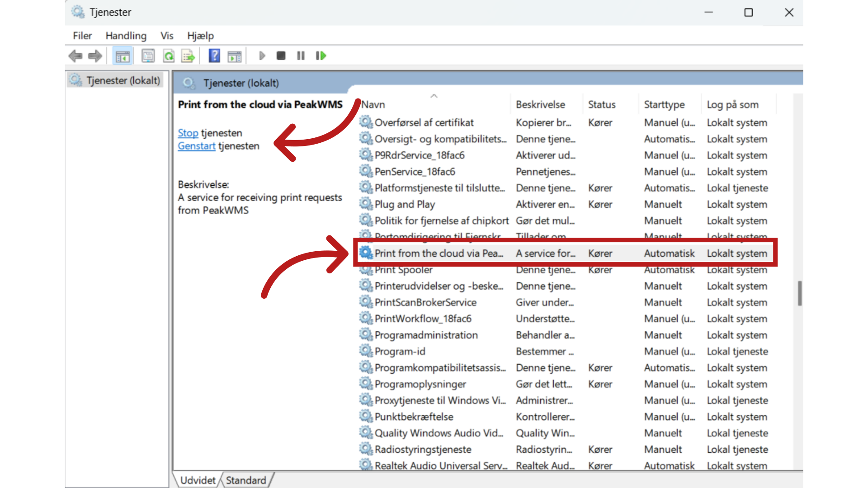The image size is (868, 488).
Task: Select Programkompatibilitetsassis... service
Action: coord(440,368)
